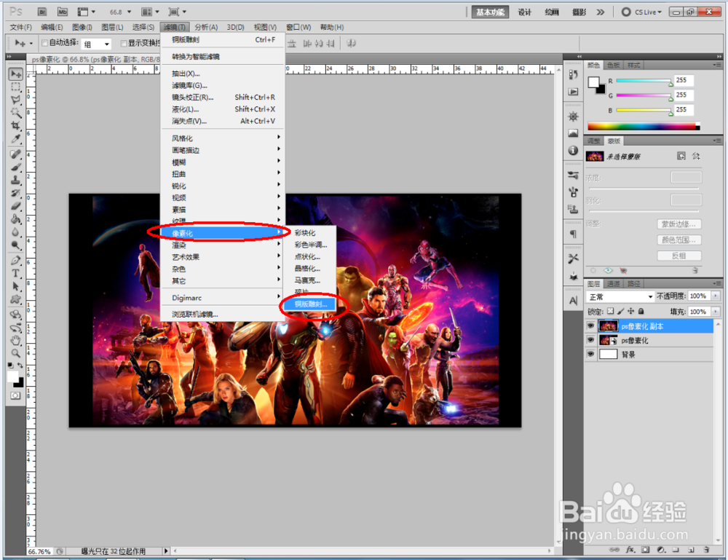The width and height of the screenshot is (728, 560).
Task: Toggle Quick Mask mode icon
Action: 16,395
